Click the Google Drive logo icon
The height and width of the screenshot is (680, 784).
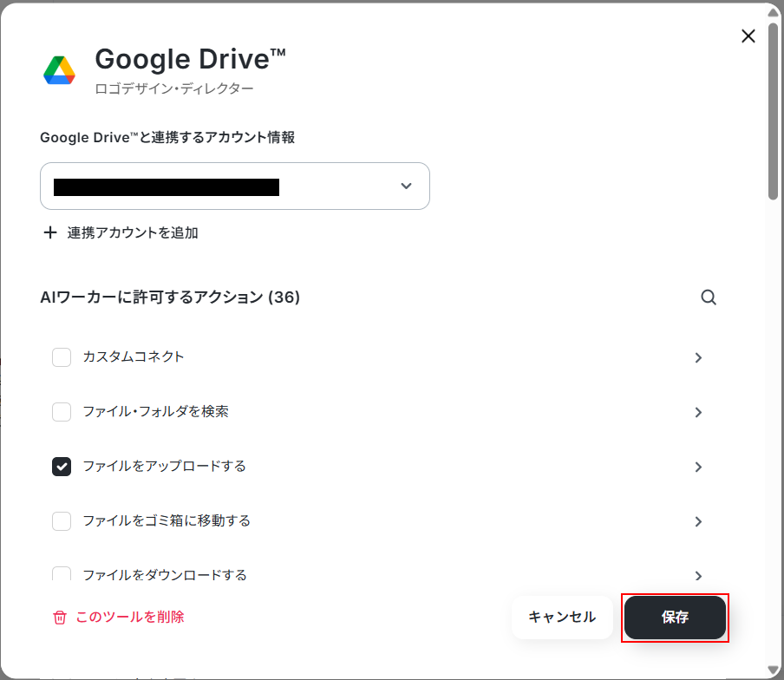(59, 70)
